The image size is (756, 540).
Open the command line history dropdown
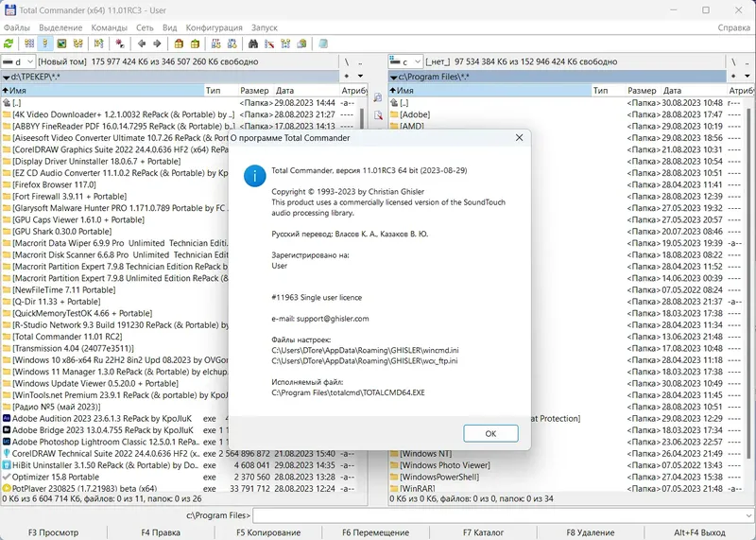pyautogui.click(x=748, y=515)
